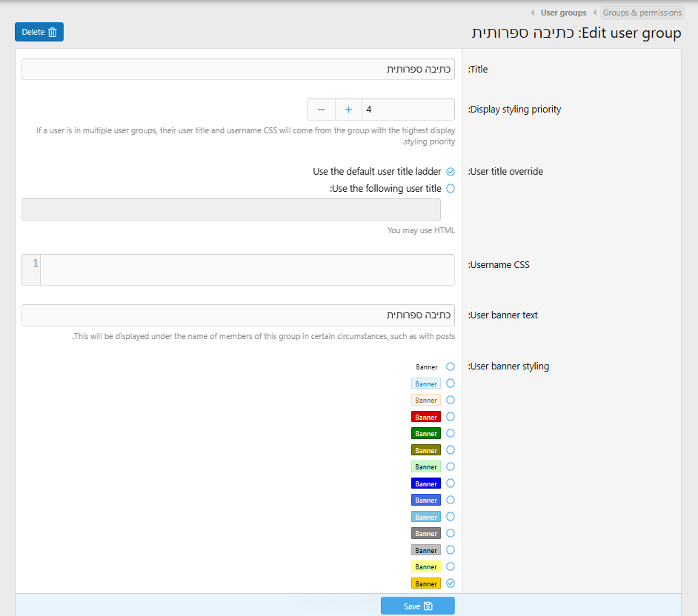Click the olive Banner swatch label
The width and height of the screenshot is (698, 616).
tap(426, 451)
